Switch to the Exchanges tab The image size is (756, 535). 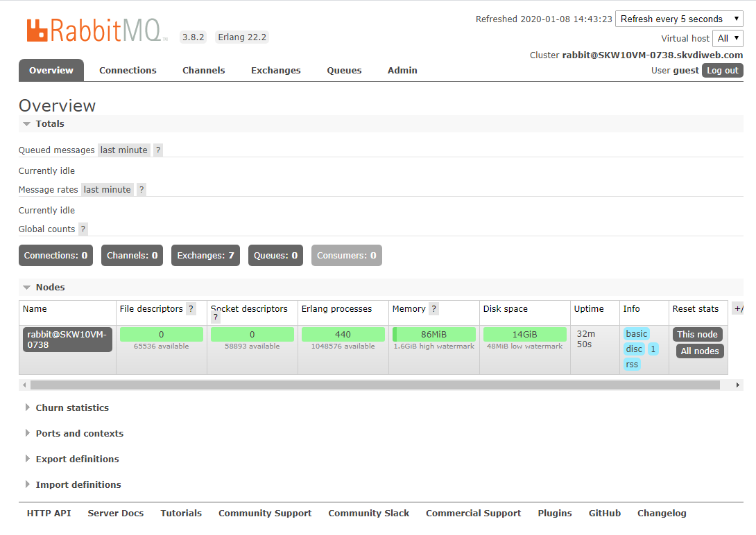(276, 70)
